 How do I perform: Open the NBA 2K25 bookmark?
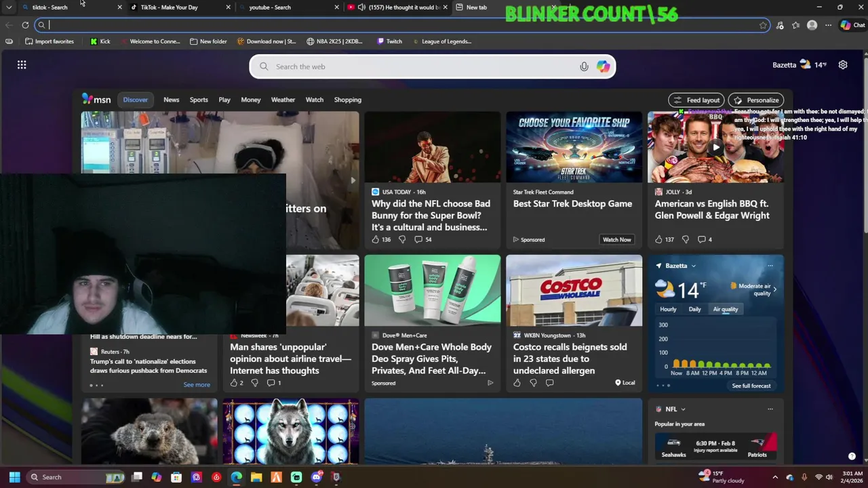pyautogui.click(x=334, y=41)
